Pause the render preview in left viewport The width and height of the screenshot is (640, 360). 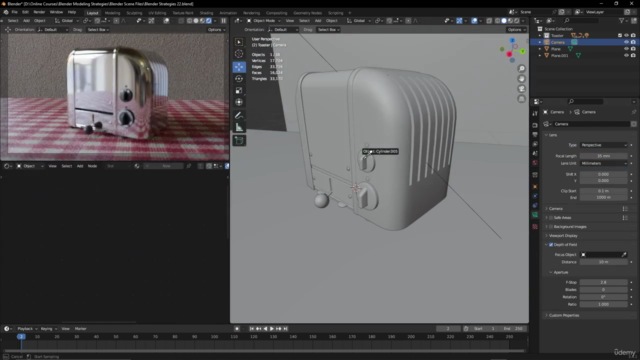coord(224,20)
